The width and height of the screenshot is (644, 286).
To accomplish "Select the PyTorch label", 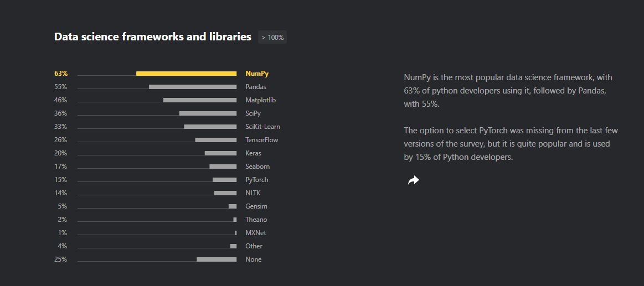I will coord(257,180).
